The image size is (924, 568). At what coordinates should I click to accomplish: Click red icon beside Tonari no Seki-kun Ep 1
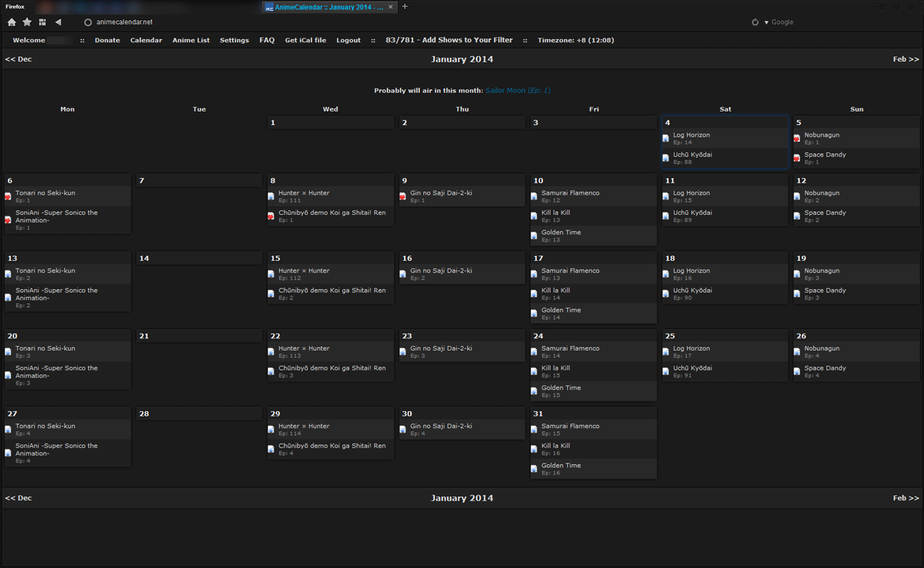(8, 196)
